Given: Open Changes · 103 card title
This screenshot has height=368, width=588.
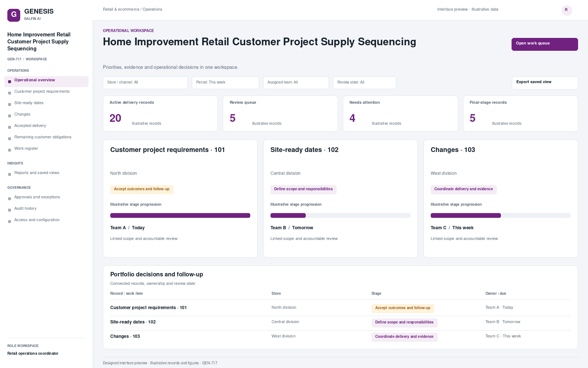Looking at the screenshot, I should click(x=453, y=150).
